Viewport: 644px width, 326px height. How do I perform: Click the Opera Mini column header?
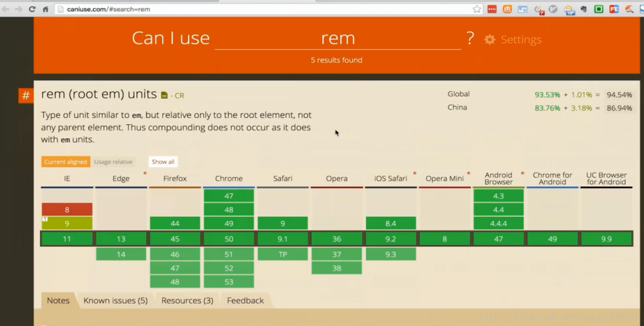coord(445,178)
